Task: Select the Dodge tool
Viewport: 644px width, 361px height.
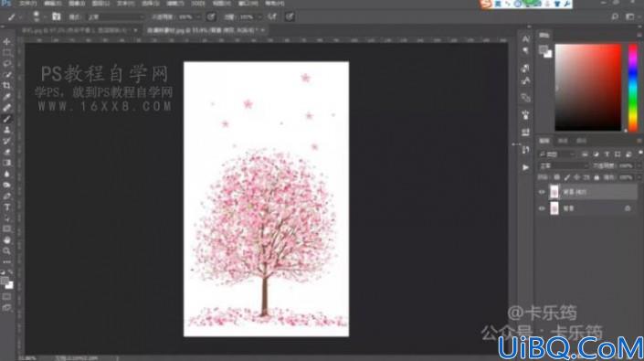Action: [7, 186]
